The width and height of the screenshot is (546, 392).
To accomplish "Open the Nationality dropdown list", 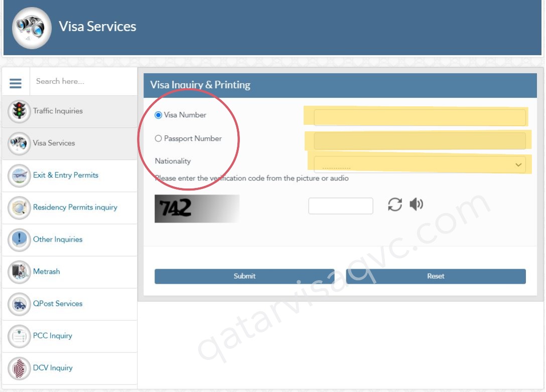I will (422, 164).
